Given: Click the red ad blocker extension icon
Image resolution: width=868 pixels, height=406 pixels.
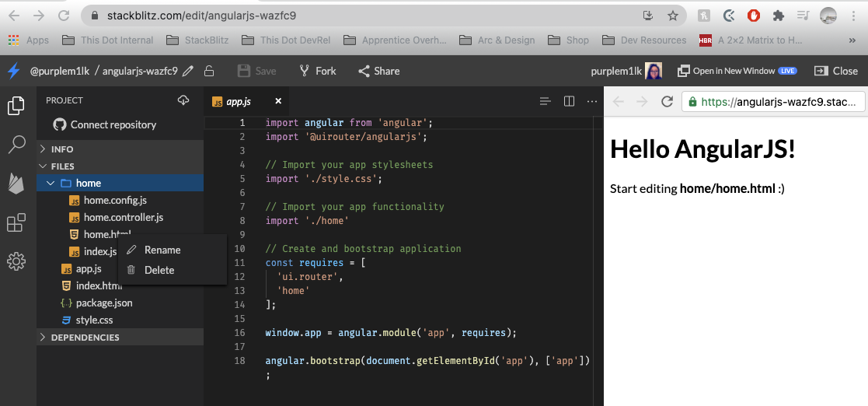Looking at the screenshot, I should coord(754,16).
